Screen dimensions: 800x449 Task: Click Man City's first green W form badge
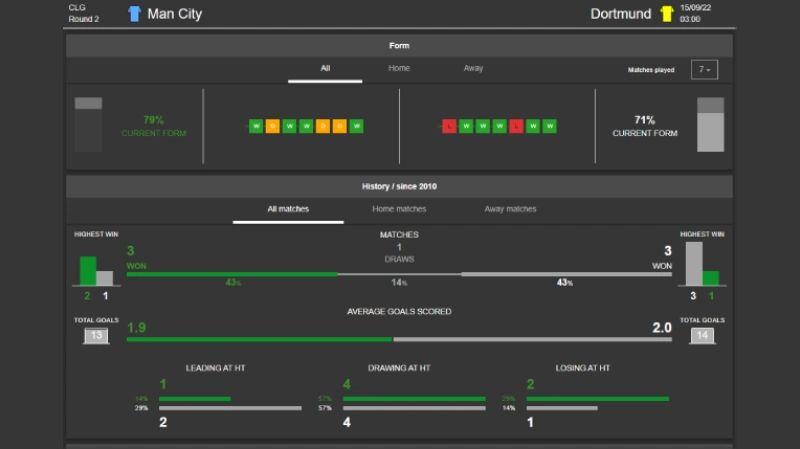click(x=256, y=126)
